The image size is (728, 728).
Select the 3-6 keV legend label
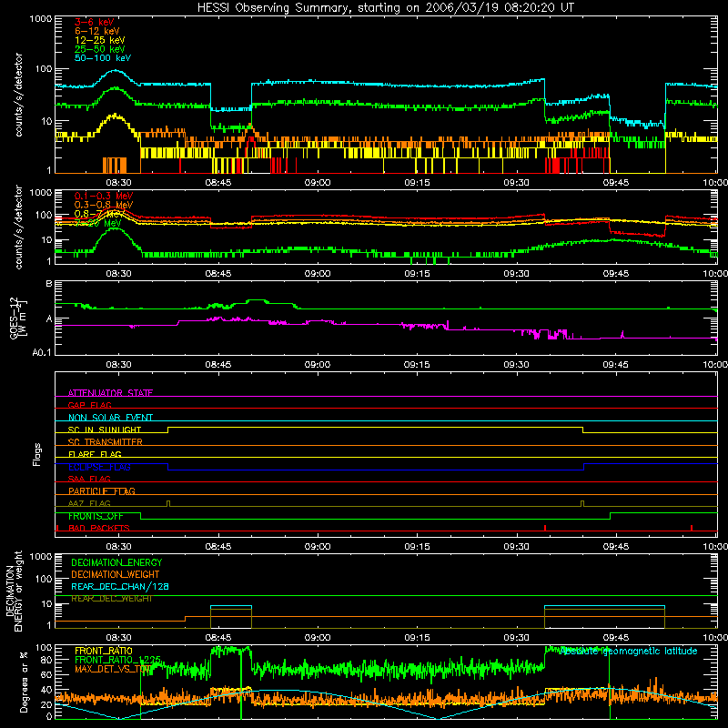pyautogui.click(x=95, y=22)
